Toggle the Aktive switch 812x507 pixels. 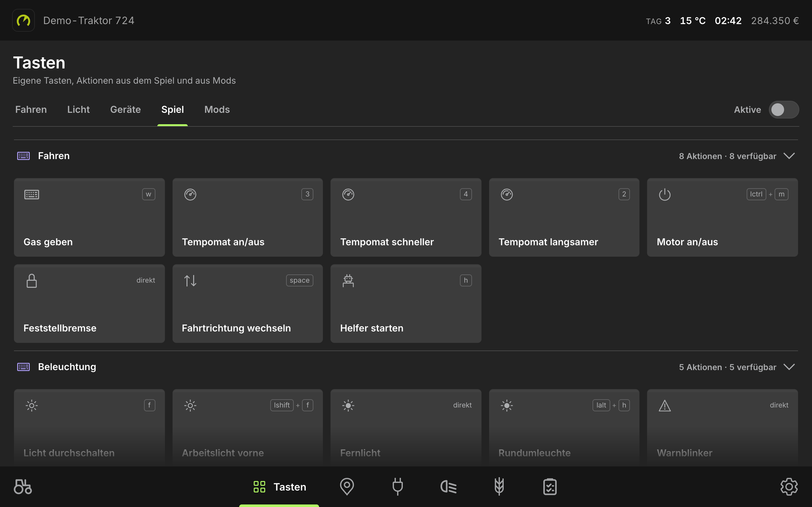(784, 110)
